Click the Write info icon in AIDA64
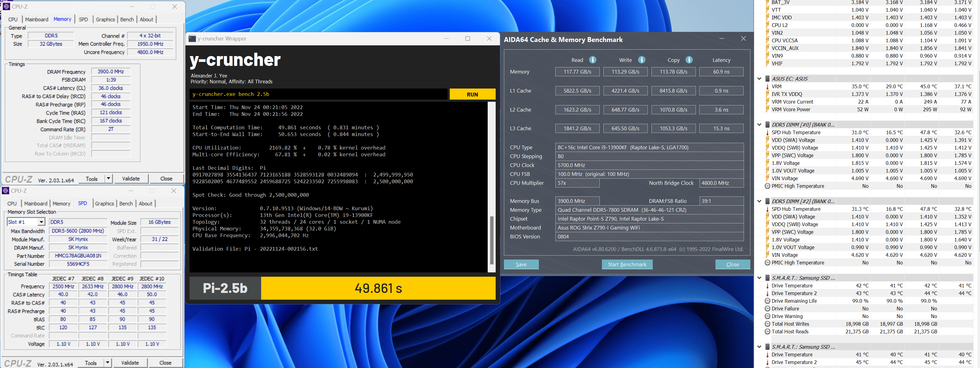The height and width of the screenshot is (368, 980). click(641, 60)
